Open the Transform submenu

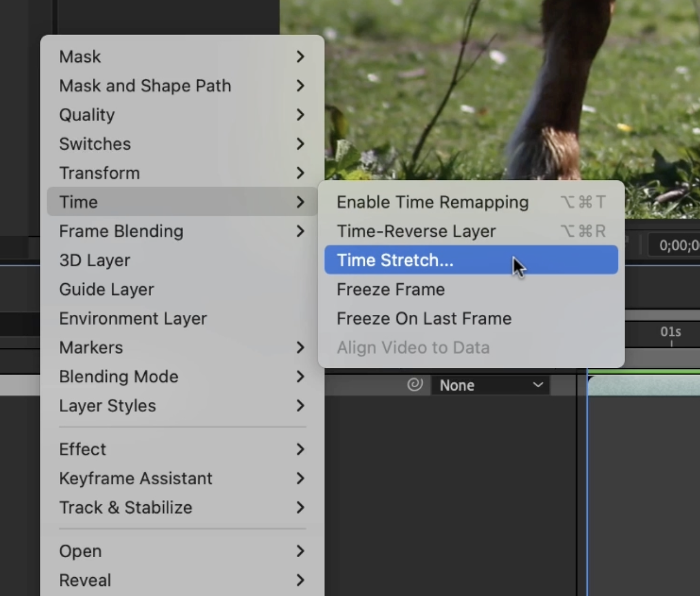pos(182,173)
